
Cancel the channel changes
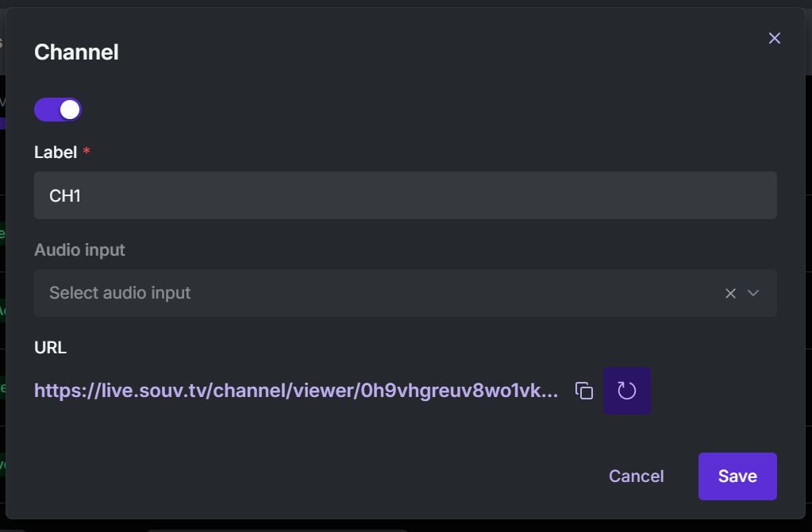tap(636, 476)
